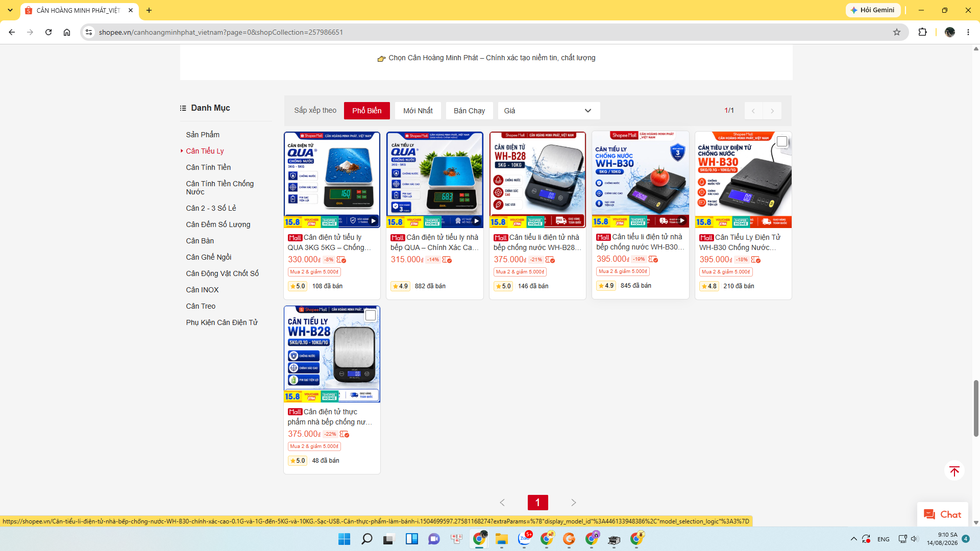The image size is (980, 551).
Task: Open the Chat button
Action: click(942, 514)
